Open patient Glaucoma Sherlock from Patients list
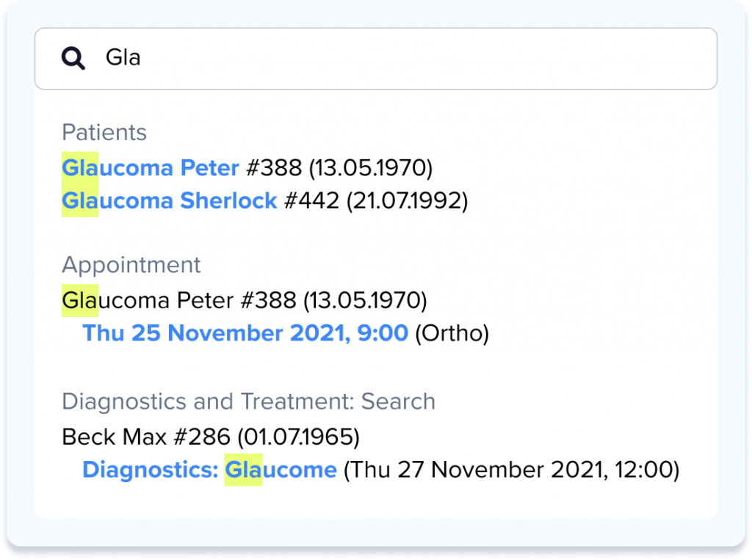Image resolution: width=752 pixels, height=560 pixels. 170,200
